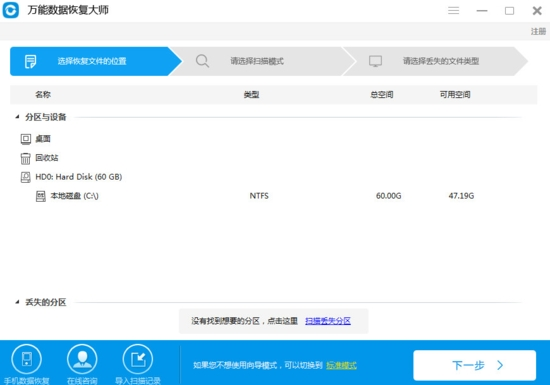Select the 请选择丢失的文件类型 step tab

tap(435, 61)
